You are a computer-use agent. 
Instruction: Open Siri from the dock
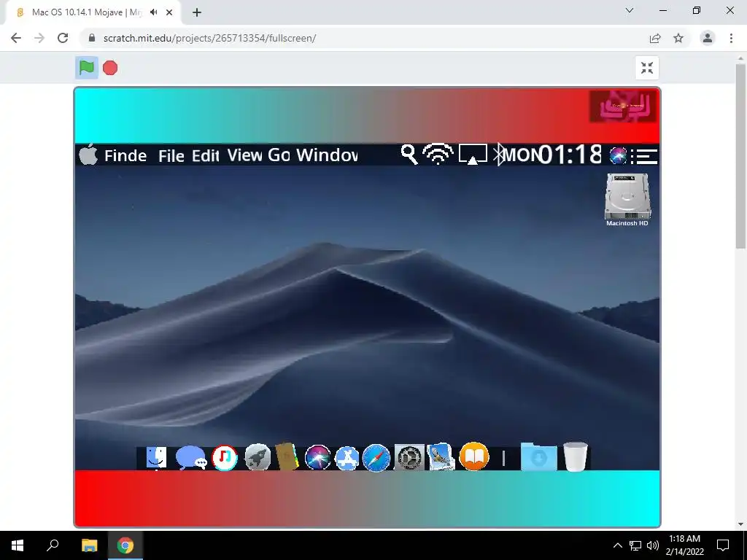[x=318, y=458]
